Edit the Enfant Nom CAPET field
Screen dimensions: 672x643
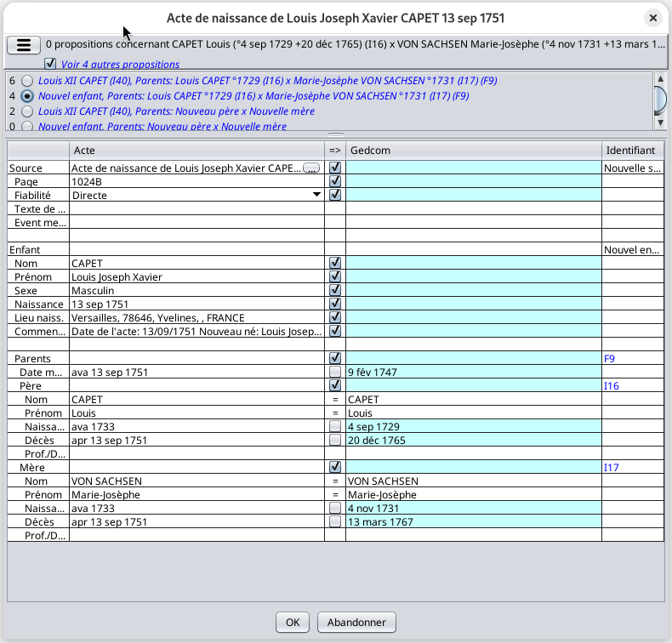196,264
